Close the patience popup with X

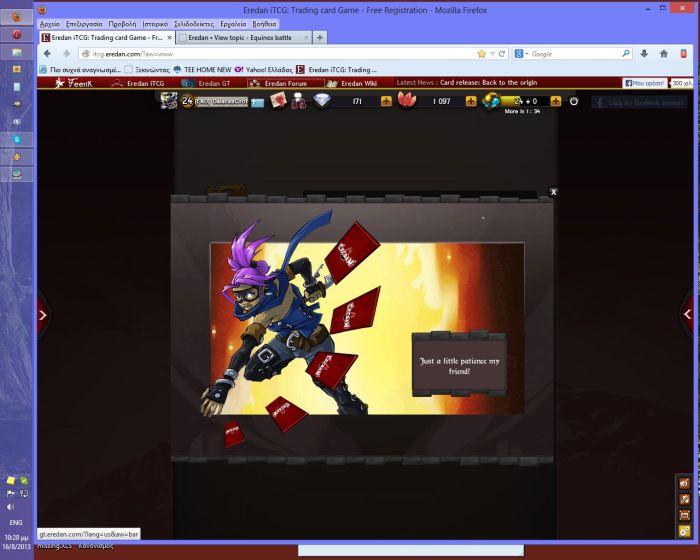coord(553,192)
